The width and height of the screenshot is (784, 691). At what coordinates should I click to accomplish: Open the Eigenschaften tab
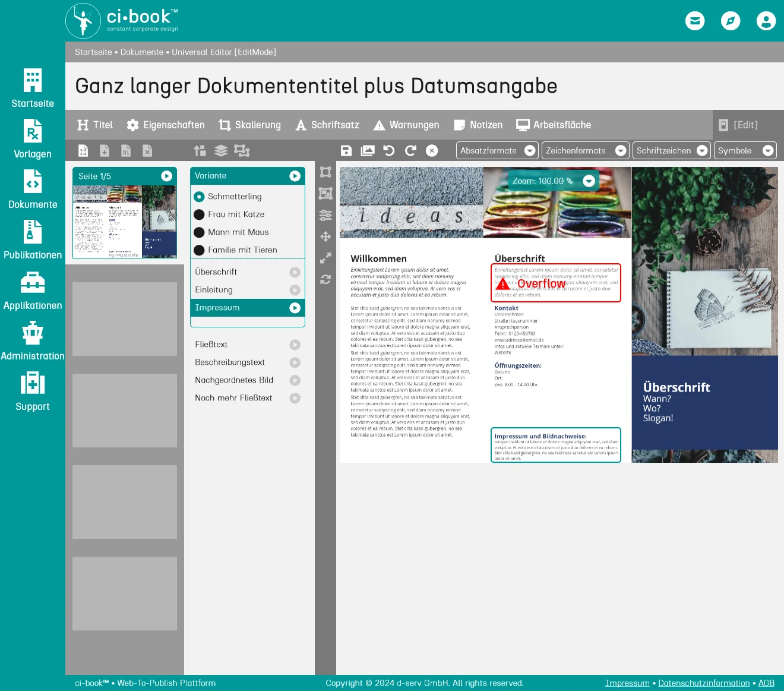(x=166, y=125)
